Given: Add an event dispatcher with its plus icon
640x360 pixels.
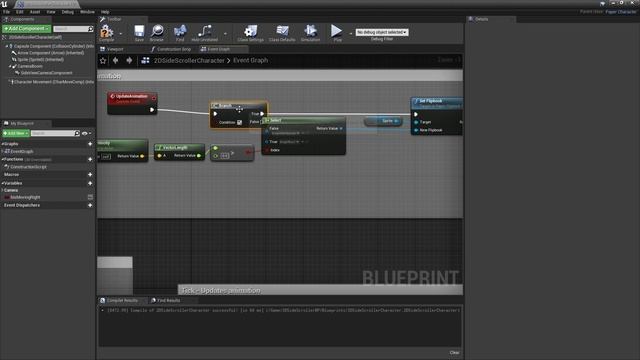Looking at the screenshot, I should 90,205.
